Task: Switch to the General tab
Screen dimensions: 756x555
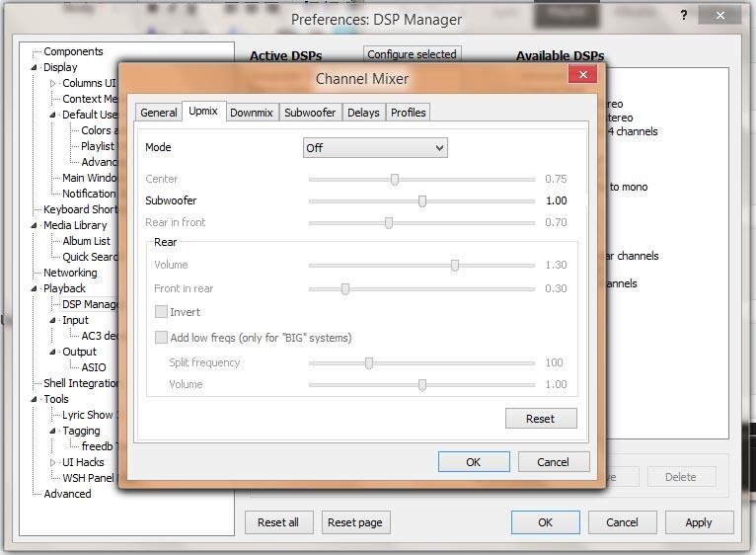Action: (159, 113)
